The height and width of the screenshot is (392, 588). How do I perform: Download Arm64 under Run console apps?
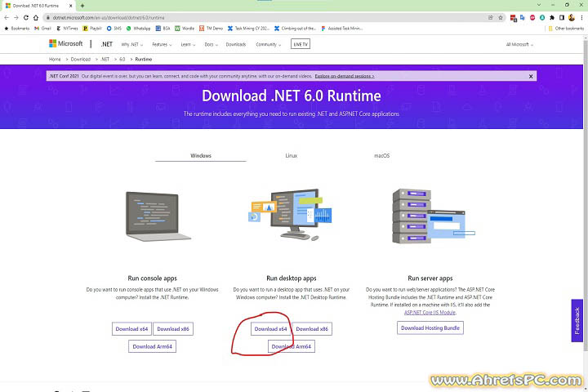[x=152, y=346]
